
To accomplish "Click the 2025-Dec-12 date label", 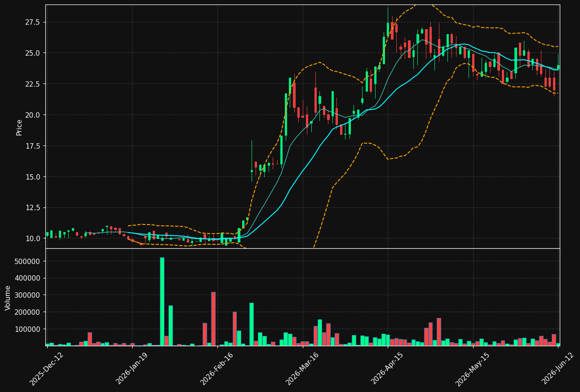I will click(x=46, y=368).
